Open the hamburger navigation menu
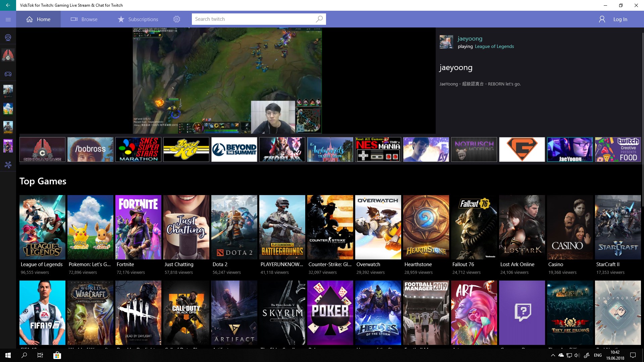Viewport: 644px width, 362px height. 8,19
